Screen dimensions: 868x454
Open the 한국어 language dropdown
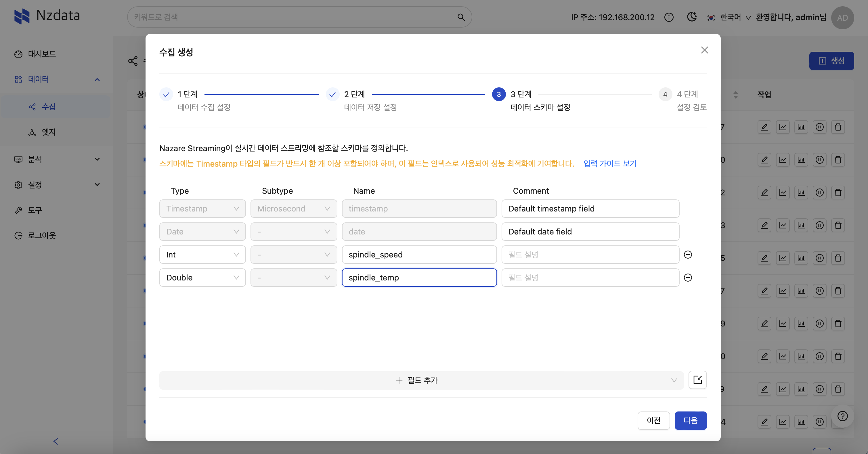[729, 17]
